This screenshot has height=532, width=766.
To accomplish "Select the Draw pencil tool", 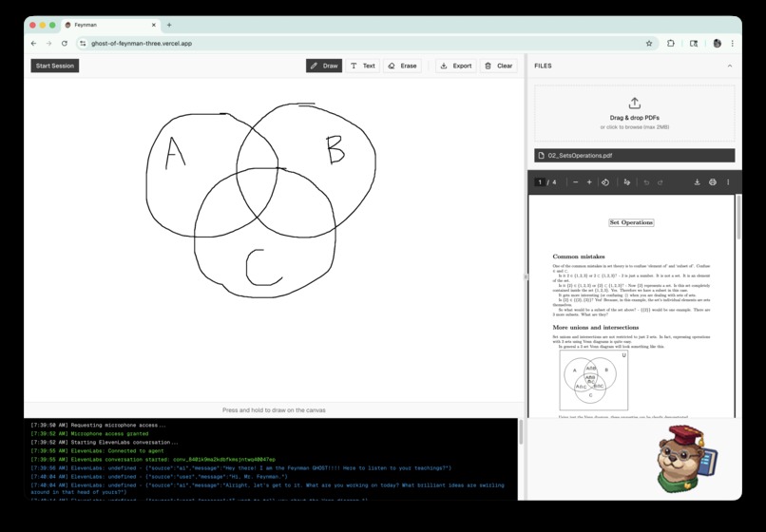I will [x=324, y=66].
